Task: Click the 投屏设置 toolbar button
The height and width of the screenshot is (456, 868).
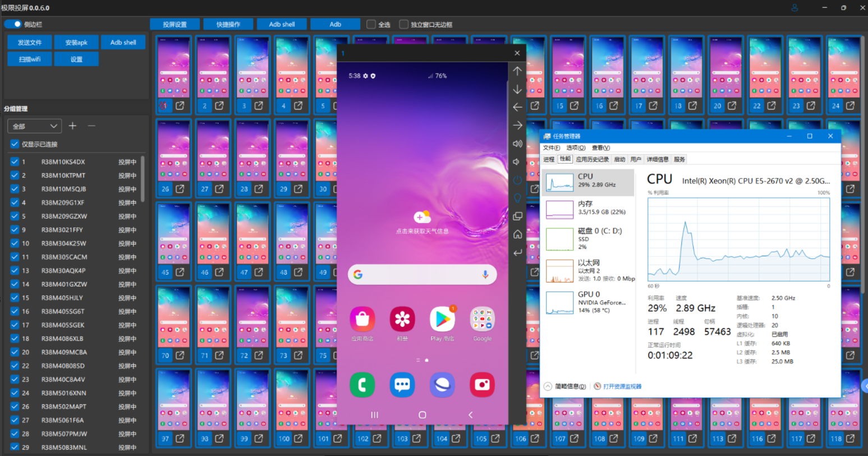Action: point(174,24)
